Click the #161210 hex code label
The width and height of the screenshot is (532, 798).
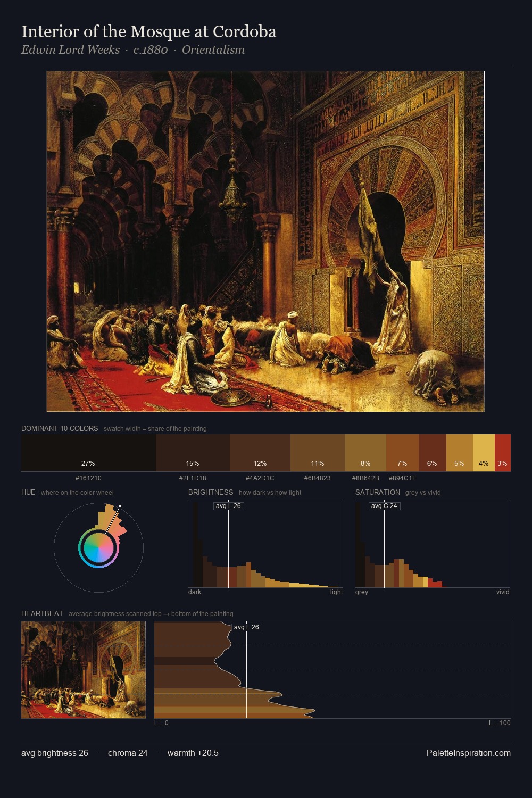click(88, 478)
